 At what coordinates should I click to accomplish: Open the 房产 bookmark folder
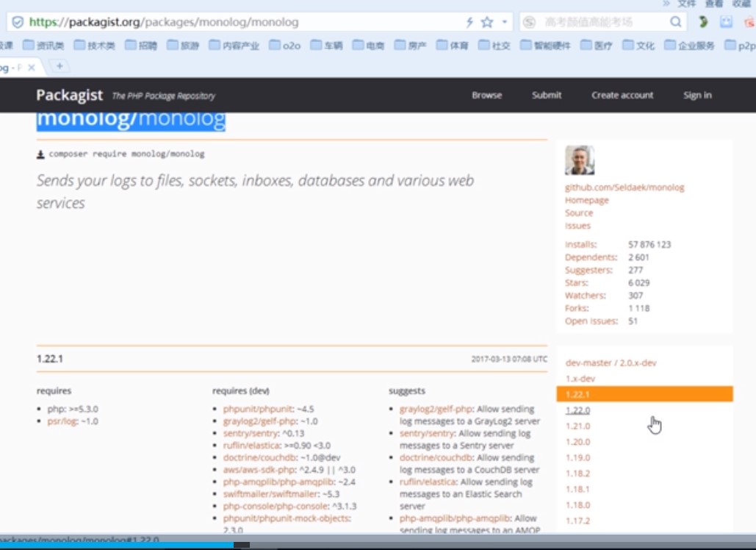pyautogui.click(x=410, y=46)
